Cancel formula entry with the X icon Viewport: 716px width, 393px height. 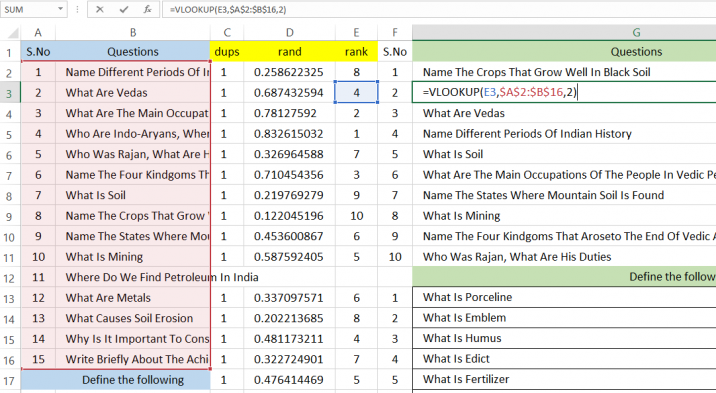tap(100, 9)
